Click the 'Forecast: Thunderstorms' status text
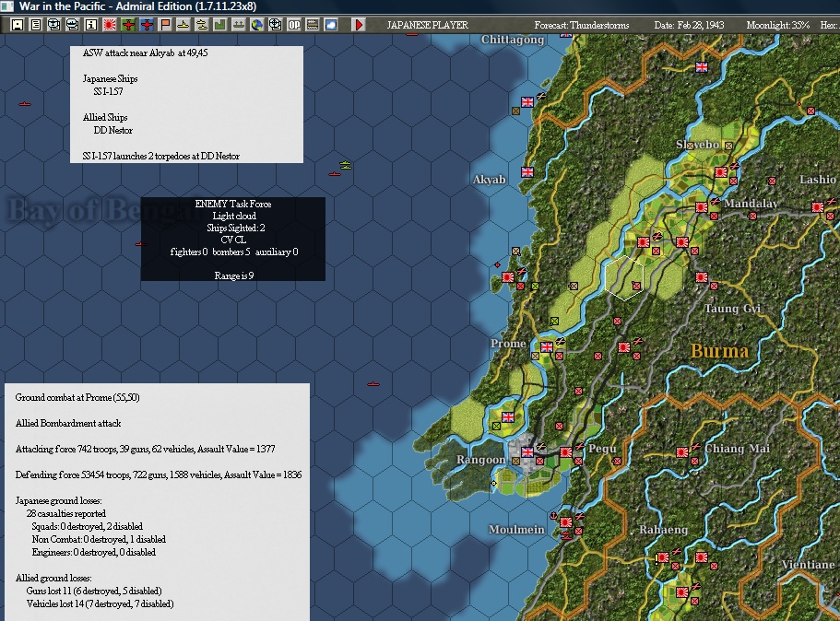Image resolution: width=840 pixels, height=621 pixels. tap(582, 25)
